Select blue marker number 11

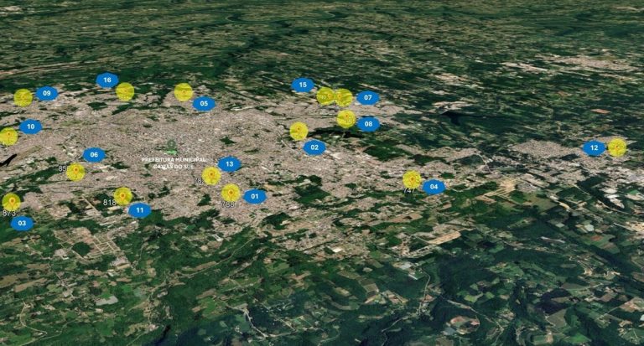point(139,210)
